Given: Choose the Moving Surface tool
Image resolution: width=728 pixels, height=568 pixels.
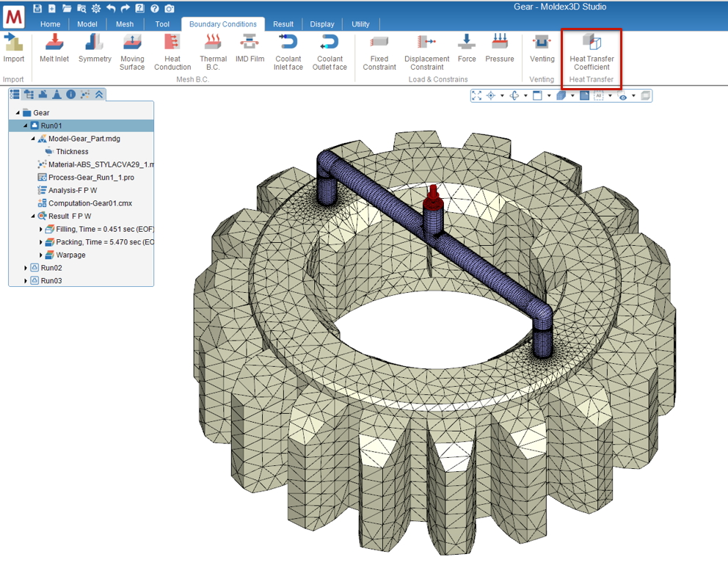Looking at the screenshot, I should click(132, 52).
